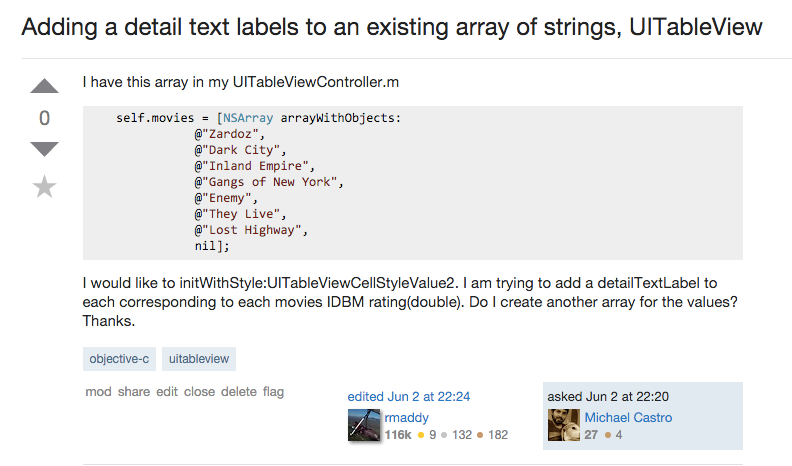Click the uitableview tag

tap(199, 359)
